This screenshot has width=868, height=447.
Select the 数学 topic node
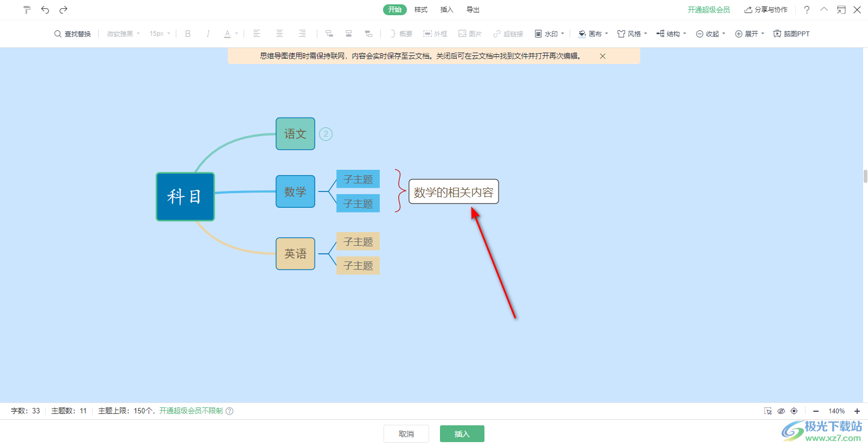[295, 191]
